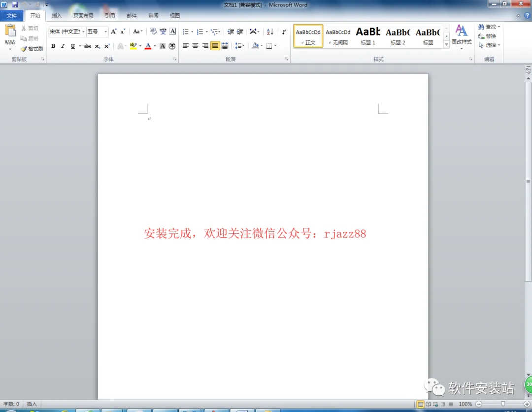Click the enclosed character (字) icon
Image resolution: width=532 pixels, height=412 pixels.
(x=172, y=46)
